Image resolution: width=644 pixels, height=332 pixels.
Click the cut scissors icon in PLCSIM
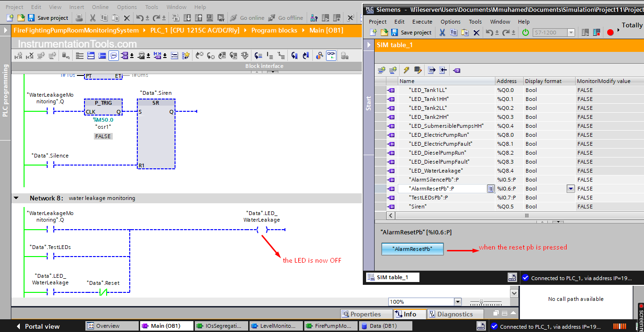[442, 33]
